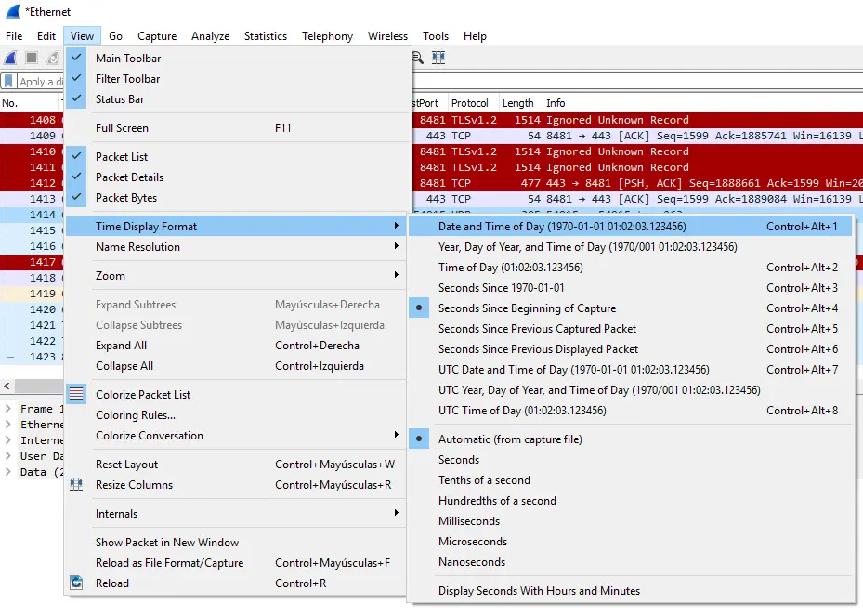Image resolution: width=863 pixels, height=616 pixels.
Task: Uncheck the Packet Details pane
Action: pyautogui.click(x=239, y=177)
